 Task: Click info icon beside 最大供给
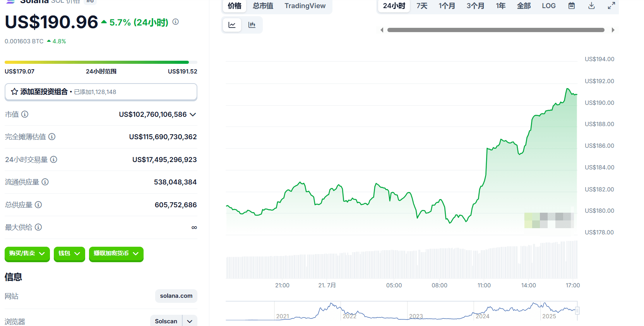(x=38, y=227)
